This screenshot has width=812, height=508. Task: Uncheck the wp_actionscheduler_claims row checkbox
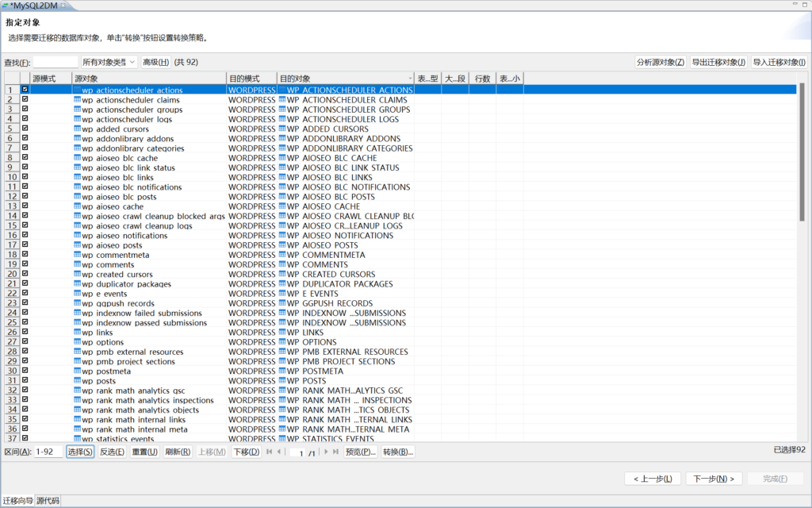25,100
